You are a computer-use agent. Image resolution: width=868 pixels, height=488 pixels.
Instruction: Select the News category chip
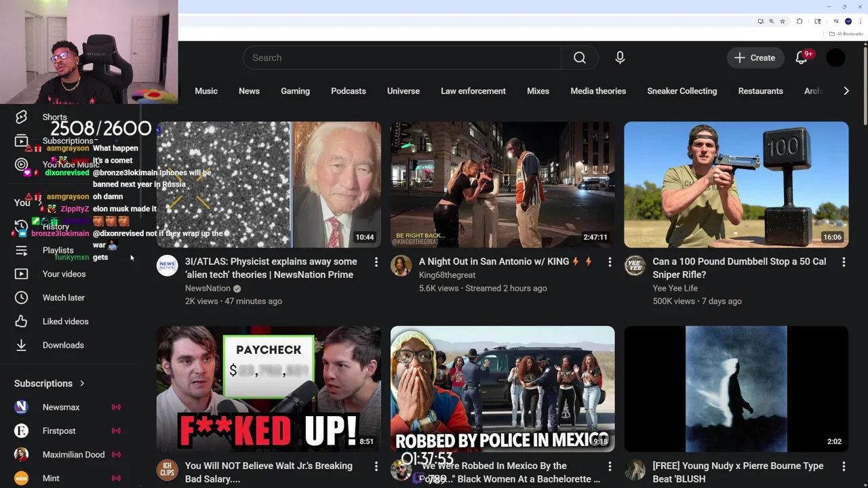tap(249, 91)
